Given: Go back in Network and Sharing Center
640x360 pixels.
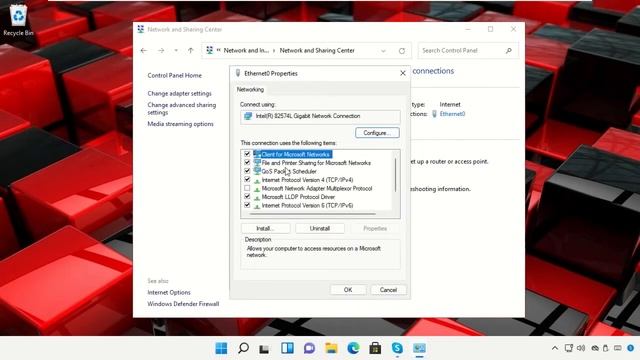Looking at the screenshot, I should [144, 51].
